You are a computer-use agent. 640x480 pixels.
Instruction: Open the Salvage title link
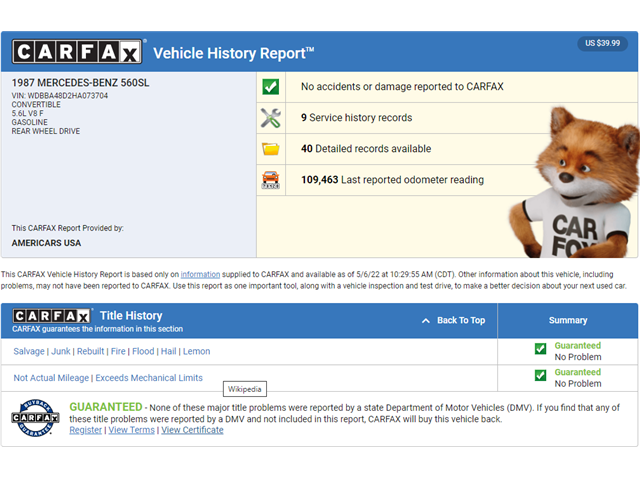(29, 351)
